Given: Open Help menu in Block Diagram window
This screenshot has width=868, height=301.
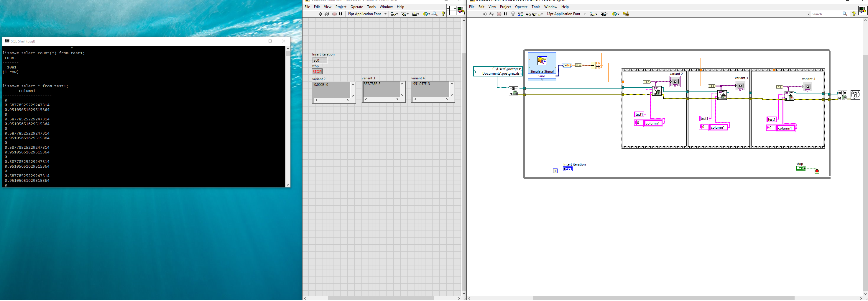Looking at the screenshot, I should coord(565,7).
